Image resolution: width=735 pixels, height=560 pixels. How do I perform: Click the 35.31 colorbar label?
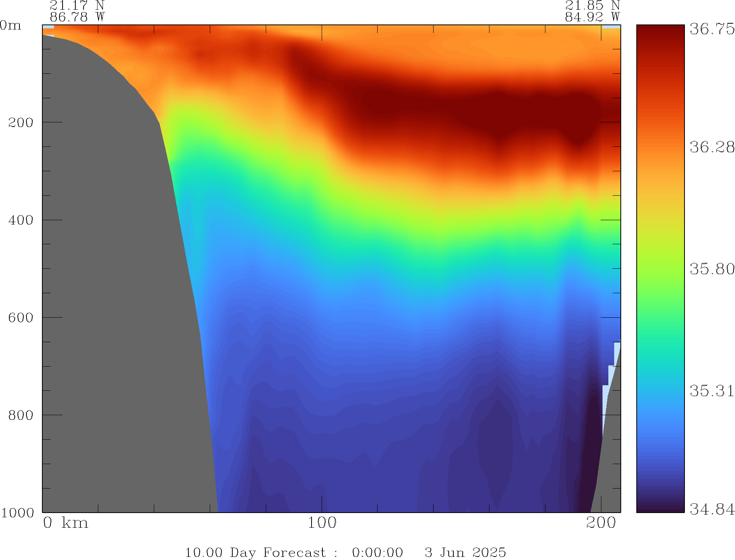click(x=712, y=391)
